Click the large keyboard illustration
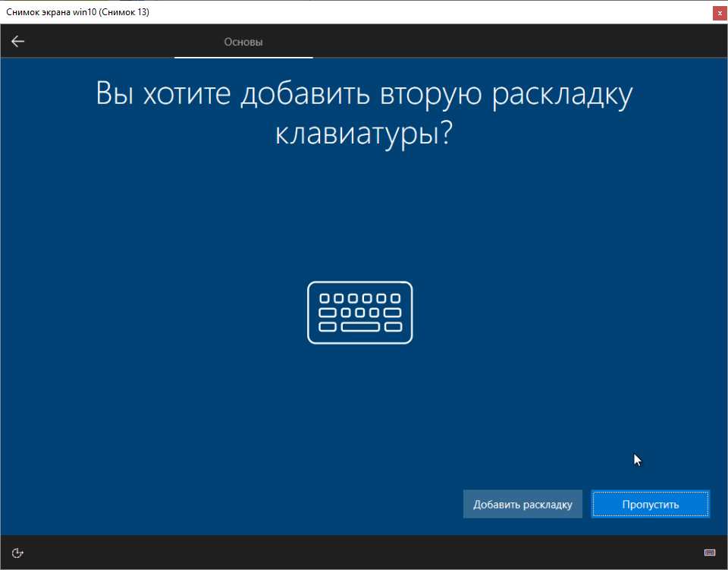Viewport: 728px width, 570px height. click(x=359, y=313)
